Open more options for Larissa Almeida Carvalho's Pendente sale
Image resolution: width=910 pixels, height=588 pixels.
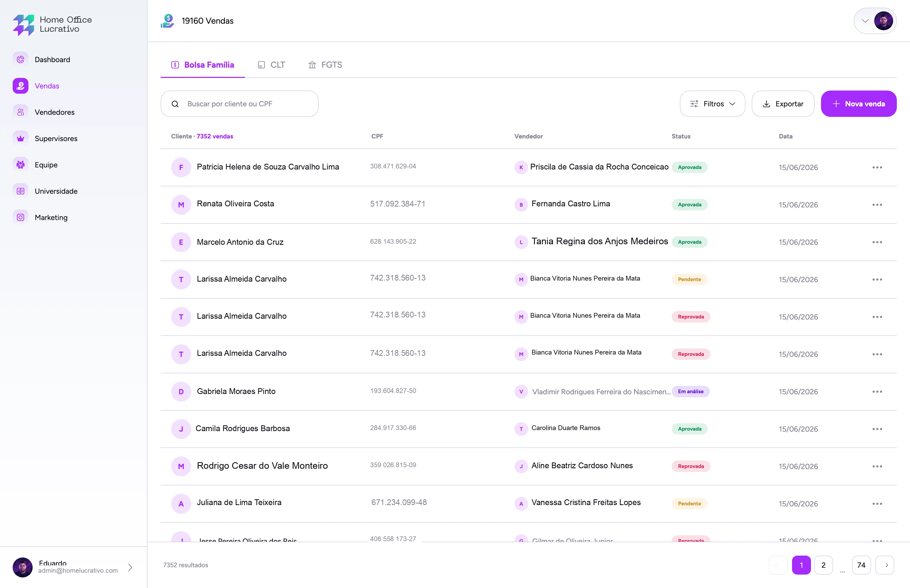tap(877, 280)
